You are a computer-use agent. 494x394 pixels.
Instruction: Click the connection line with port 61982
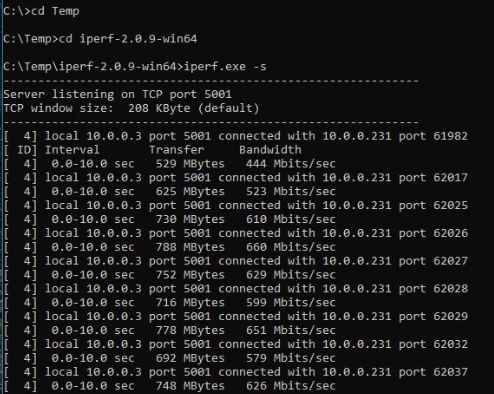(236, 136)
